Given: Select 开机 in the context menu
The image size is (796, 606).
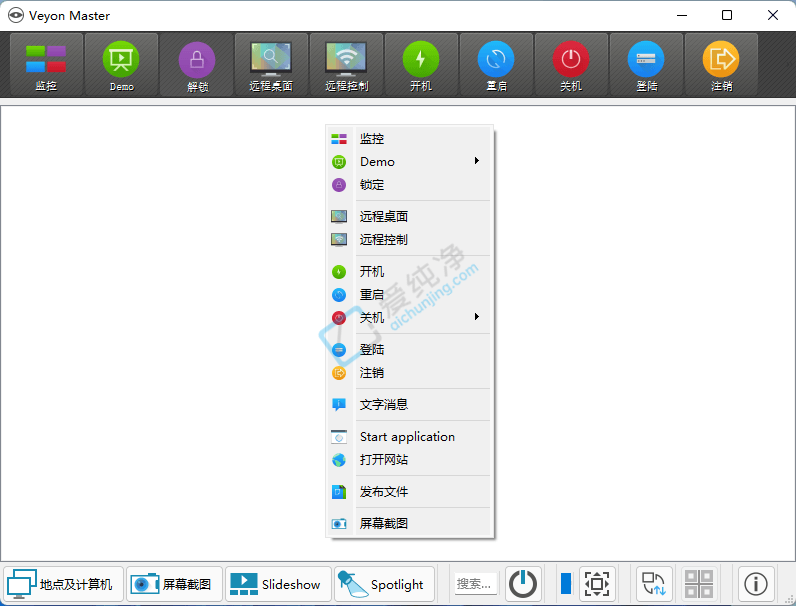Looking at the screenshot, I should (x=410, y=272).
